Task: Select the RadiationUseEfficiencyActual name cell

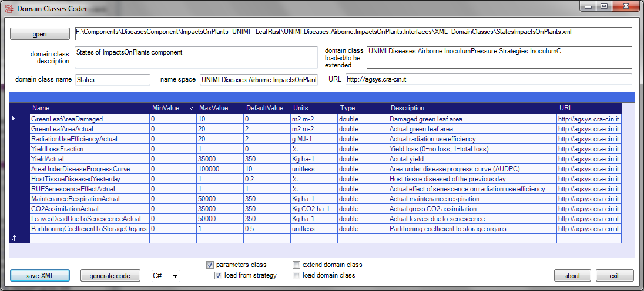Action: click(x=89, y=139)
